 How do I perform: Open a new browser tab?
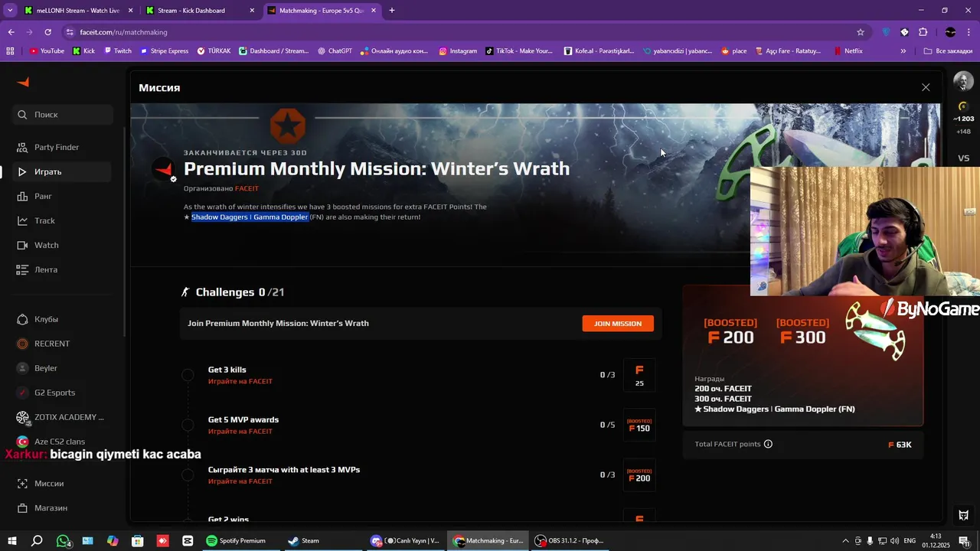point(391,11)
